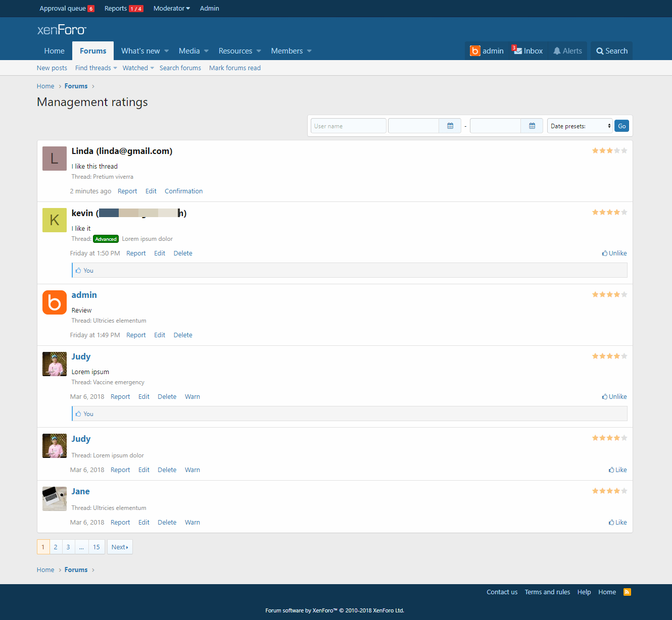Open the xenForo logo homepage

(x=62, y=30)
